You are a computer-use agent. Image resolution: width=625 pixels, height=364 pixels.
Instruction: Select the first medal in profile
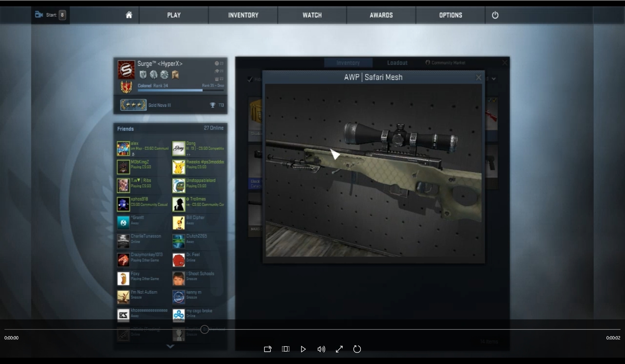[x=143, y=75]
